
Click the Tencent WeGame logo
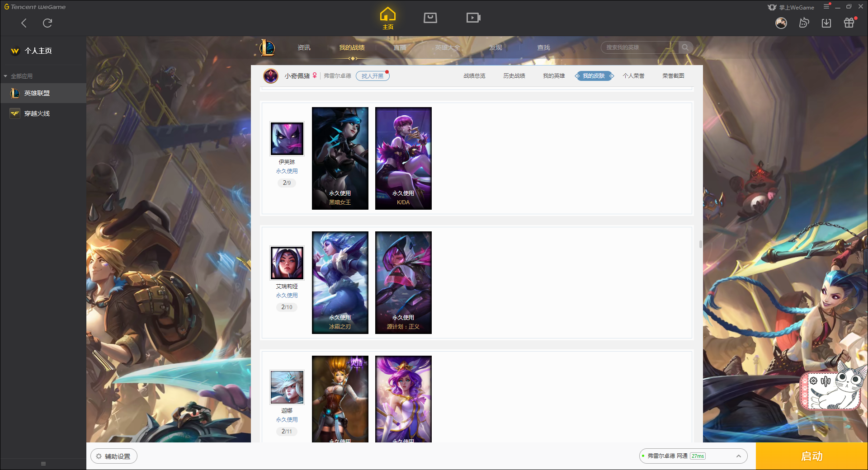pyautogui.click(x=35, y=7)
